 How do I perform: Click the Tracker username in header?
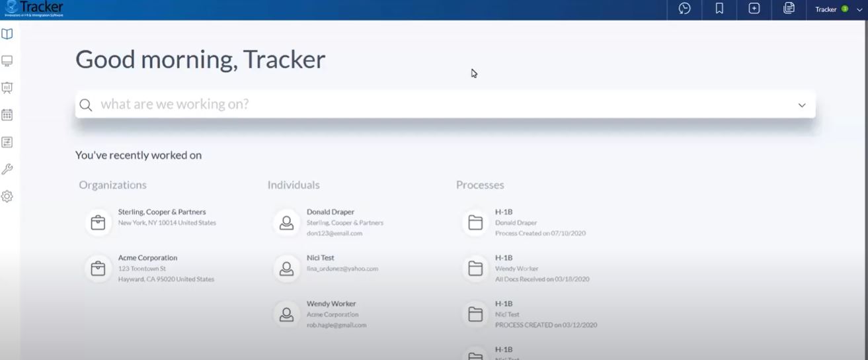click(x=826, y=9)
